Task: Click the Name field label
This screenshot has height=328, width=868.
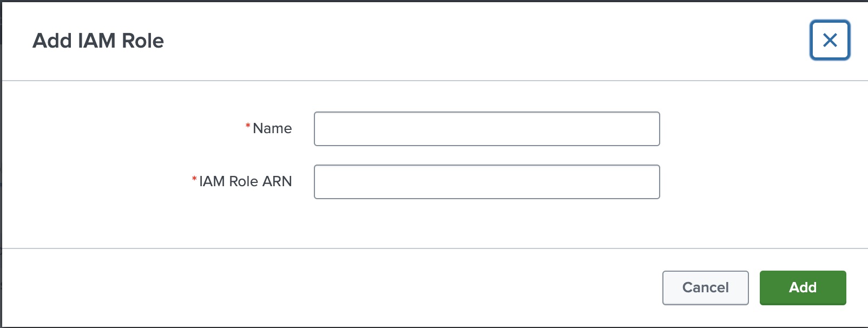Action: pyautogui.click(x=273, y=128)
